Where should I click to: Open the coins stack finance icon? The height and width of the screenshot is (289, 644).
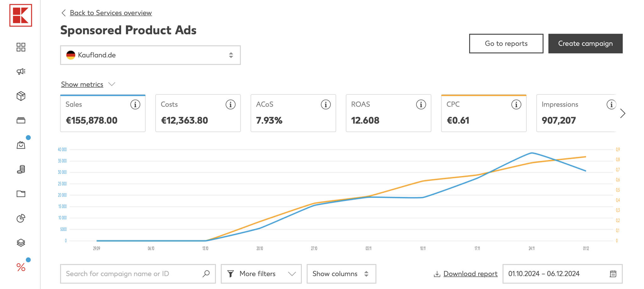[x=21, y=170]
